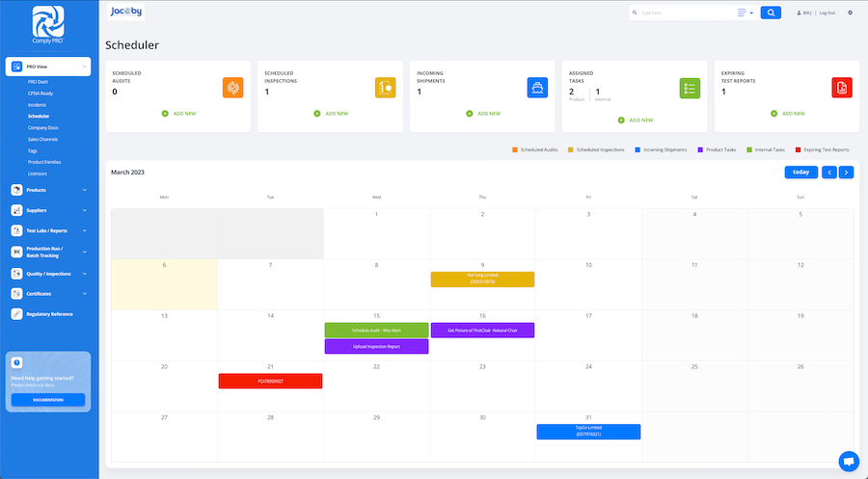868x479 pixels.
Task: Expand the Test Labs / Reports chevron
Action: (x=85, y=230)
